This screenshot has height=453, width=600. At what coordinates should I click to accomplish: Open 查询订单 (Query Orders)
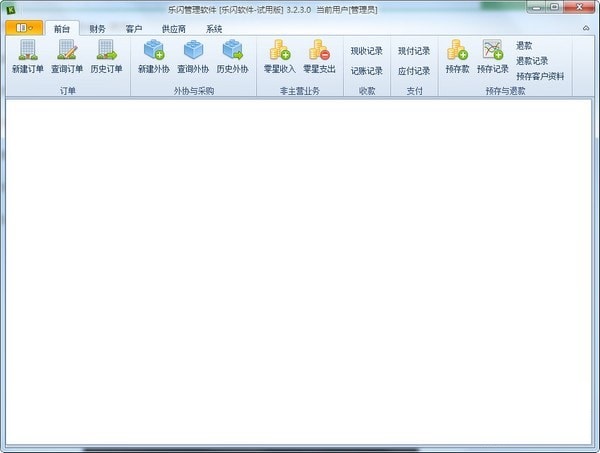click(67, 51)
